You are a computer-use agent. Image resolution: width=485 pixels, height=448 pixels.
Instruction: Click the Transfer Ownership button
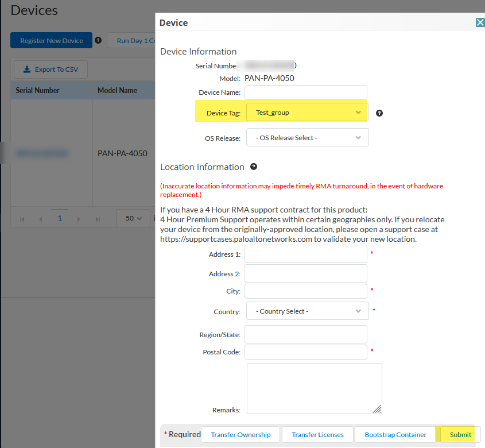coord(240,435)
